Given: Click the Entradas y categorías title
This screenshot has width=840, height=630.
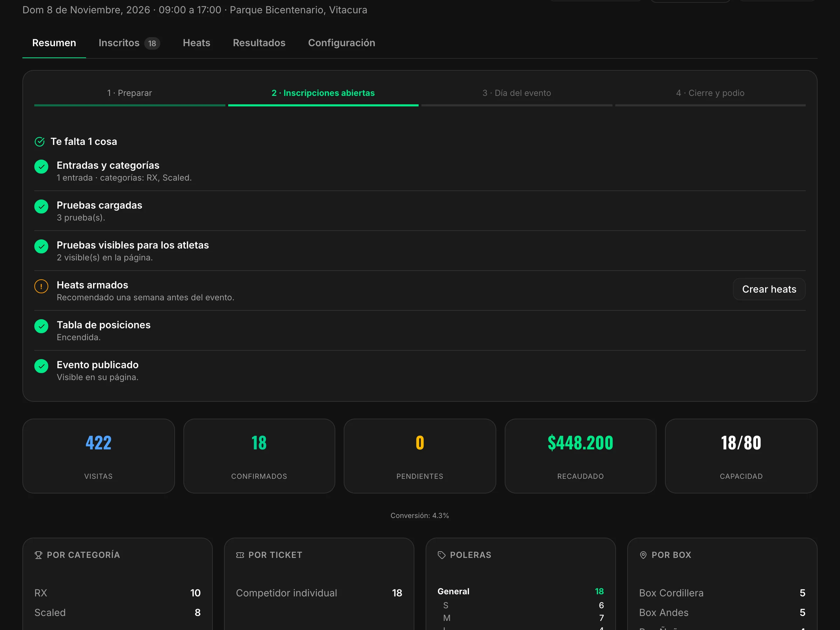Looking at the screenshot, I should [x=108, y=166].
